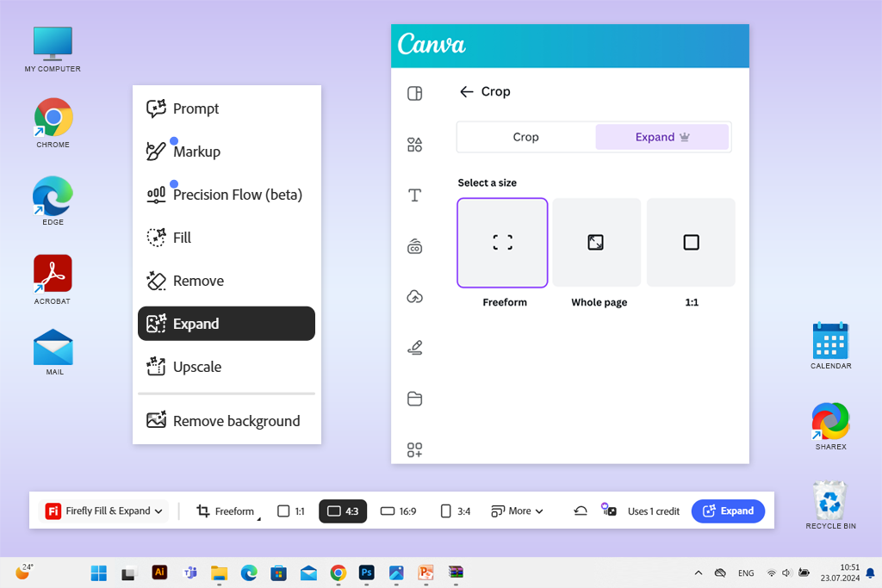Switch to the Crop tab in Canva
The image size is (882, 588).
(x=526, y=137)
